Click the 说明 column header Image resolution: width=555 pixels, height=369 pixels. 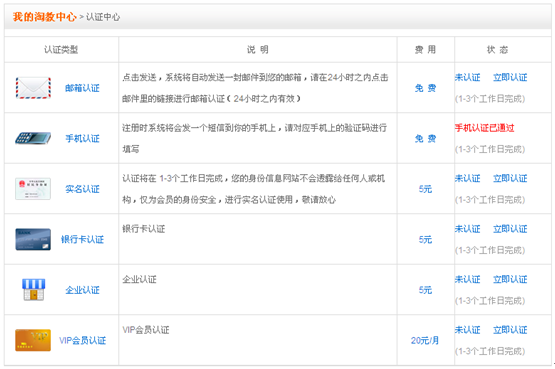258,50
